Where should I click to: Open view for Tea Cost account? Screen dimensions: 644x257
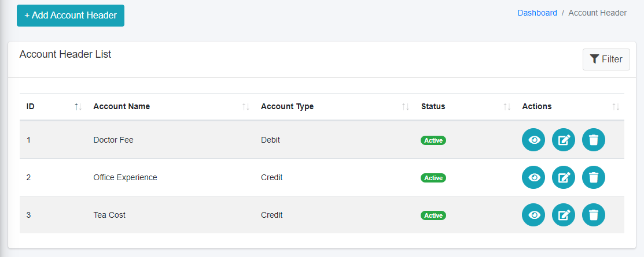[x=533, y=215]
